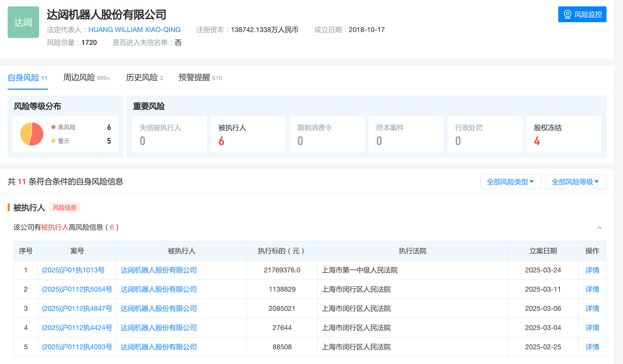Click the registered capital value 138742.1338万人民币
The width and height of the screenshot is (623, 364).
pos(264,30)
